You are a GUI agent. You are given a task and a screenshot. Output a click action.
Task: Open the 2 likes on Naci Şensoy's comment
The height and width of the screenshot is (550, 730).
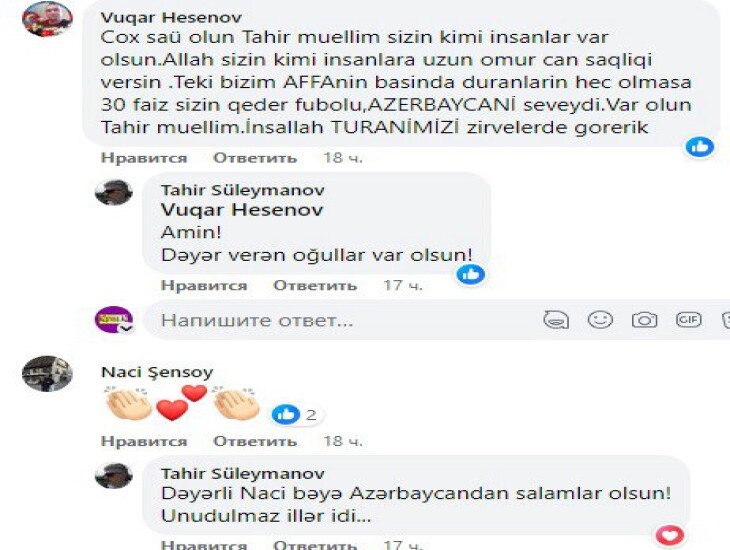click(x=295, y=414)
